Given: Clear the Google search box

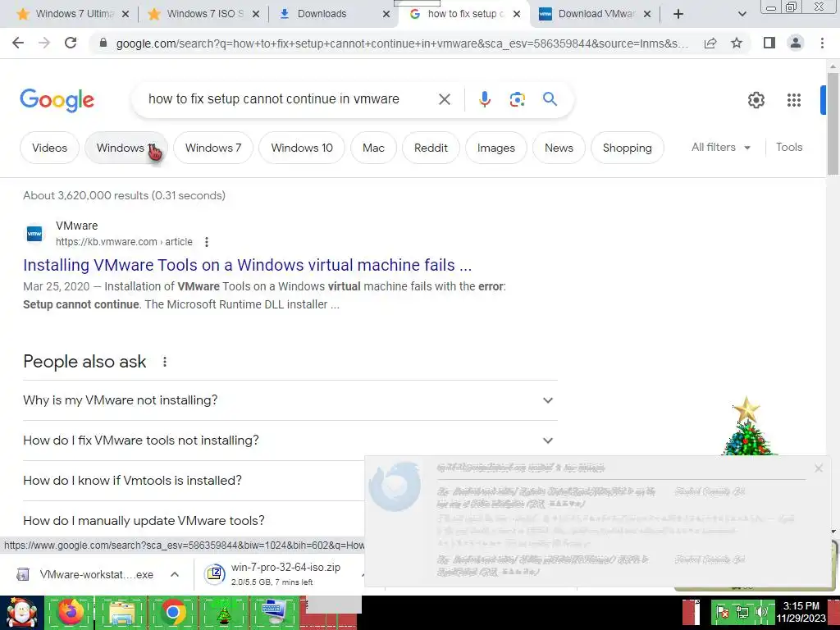Looking at the screenshot, I should [x=444, y=99].
